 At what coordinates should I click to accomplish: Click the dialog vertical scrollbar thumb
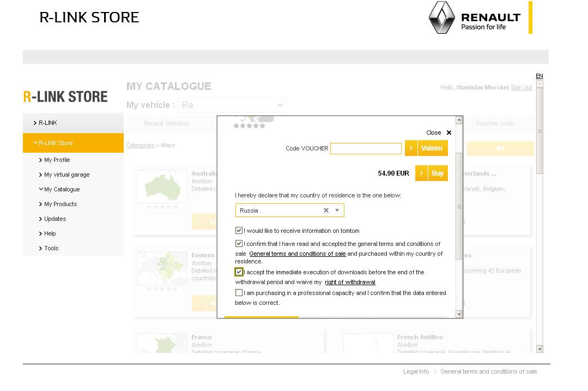click(x=459, y=206)
